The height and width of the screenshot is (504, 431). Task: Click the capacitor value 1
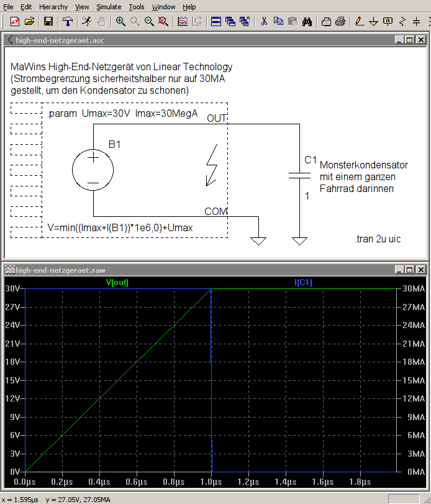pyautogui.click(x=307, y=196)
